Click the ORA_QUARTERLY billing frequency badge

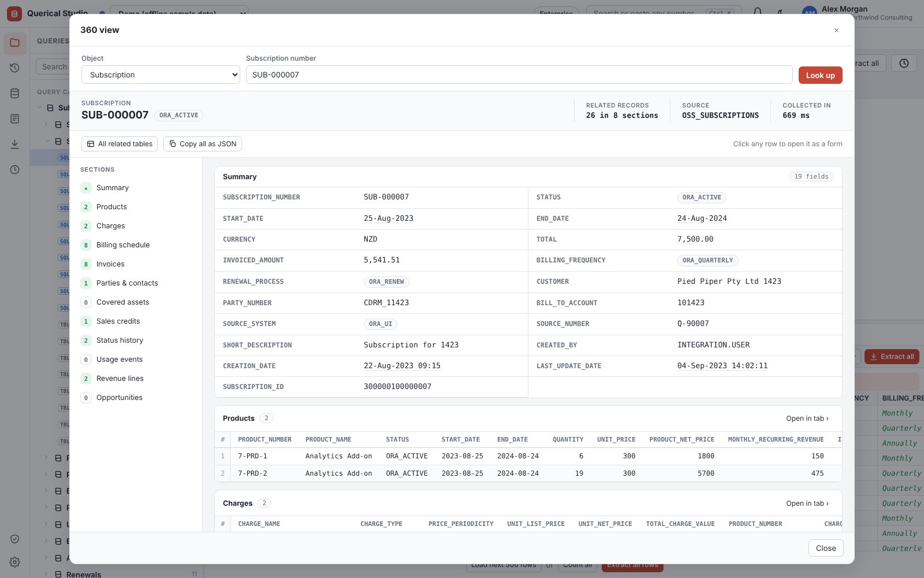[x=707, y=260]
